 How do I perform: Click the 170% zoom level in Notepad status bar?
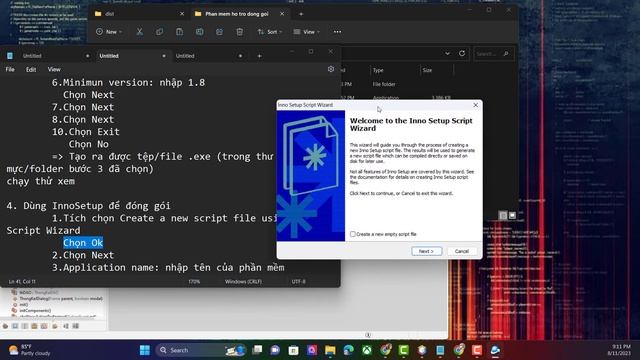(194, 281)
